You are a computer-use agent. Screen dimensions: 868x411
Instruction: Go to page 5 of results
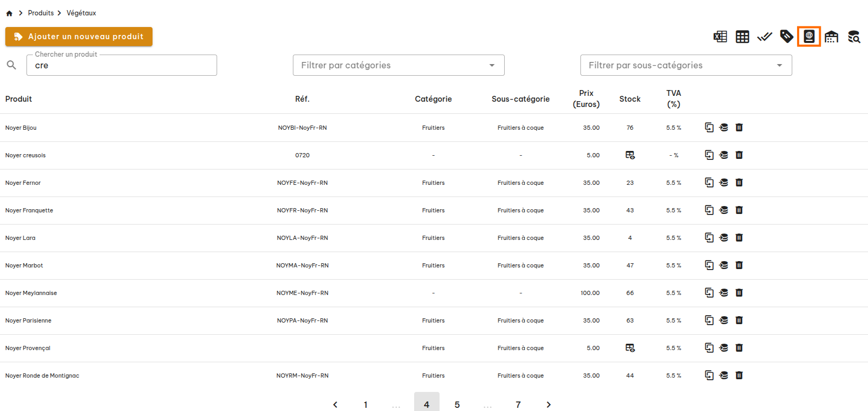[x=457, y=405]
